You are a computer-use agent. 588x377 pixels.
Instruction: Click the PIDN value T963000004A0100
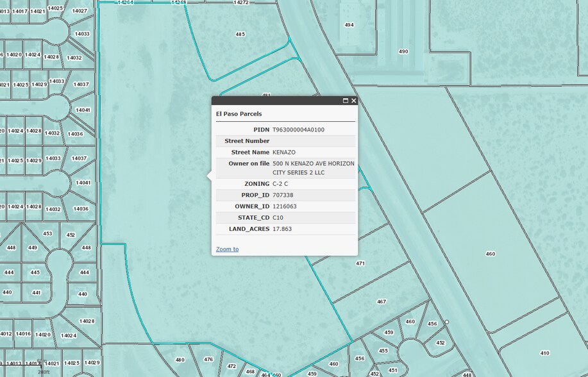(298, 129)
